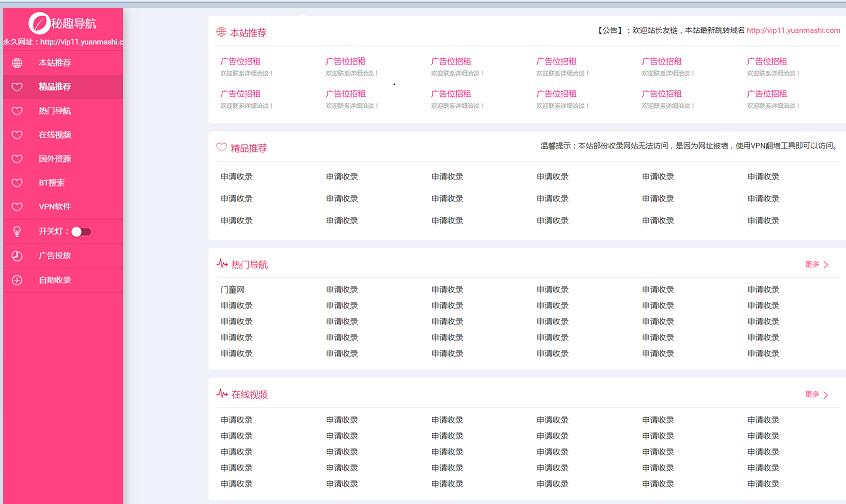Select 热门导航 in the sidebar menu

tap(55, 111)
